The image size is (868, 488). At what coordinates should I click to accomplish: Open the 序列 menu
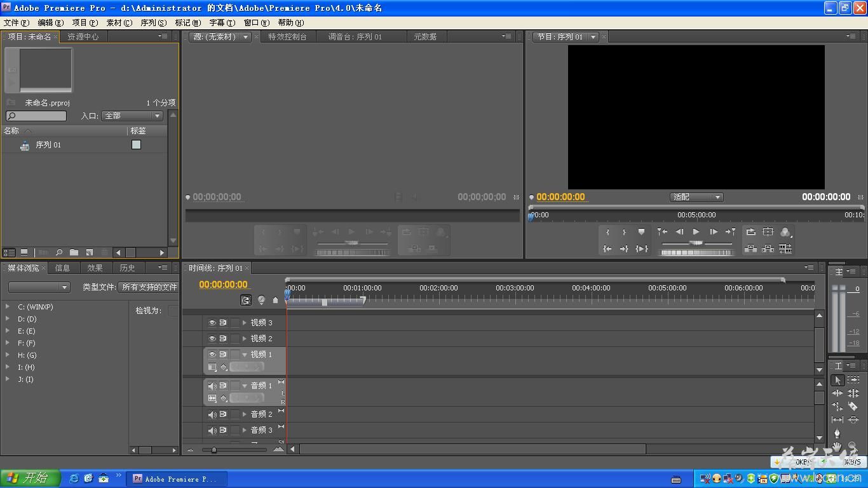click(153, 22)
